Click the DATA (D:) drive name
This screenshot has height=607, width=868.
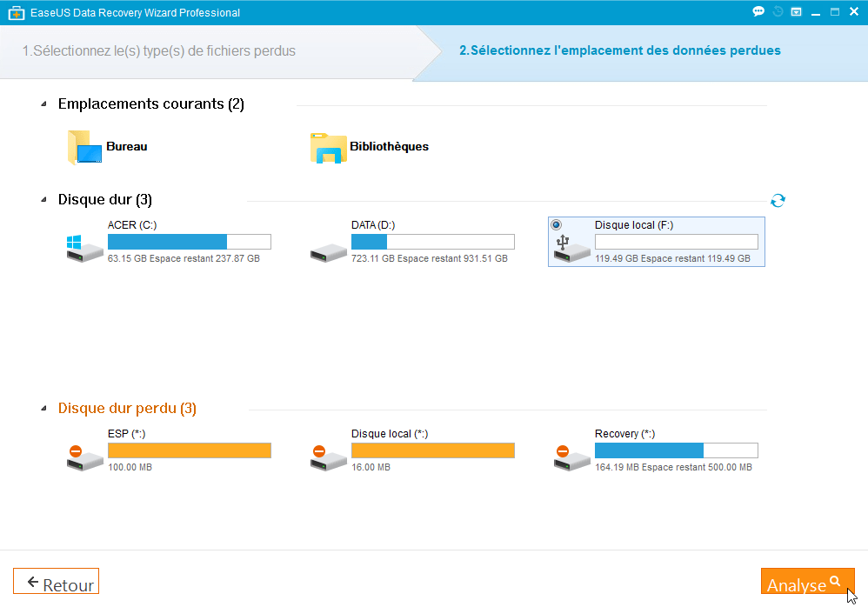click(373, 225)
